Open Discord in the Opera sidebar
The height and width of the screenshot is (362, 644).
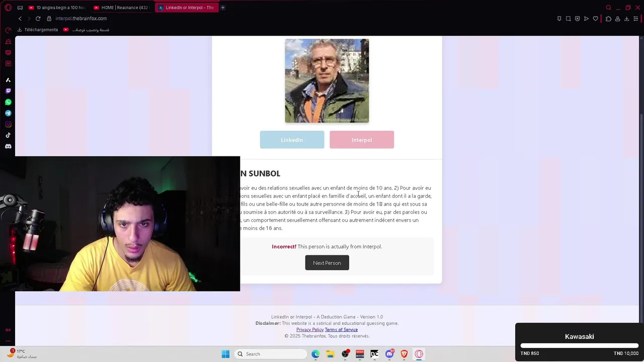coord(8,146)
